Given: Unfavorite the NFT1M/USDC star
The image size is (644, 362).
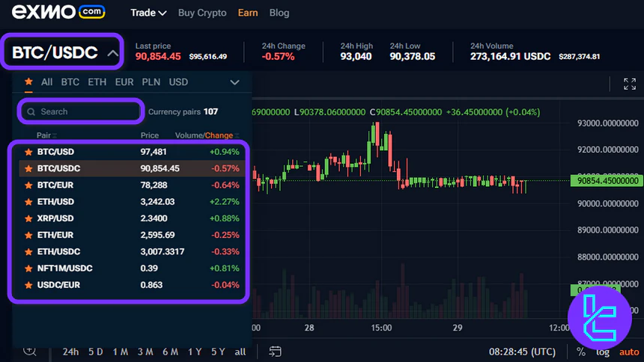Looking at the screenshot, I should [x=28, y=269].
